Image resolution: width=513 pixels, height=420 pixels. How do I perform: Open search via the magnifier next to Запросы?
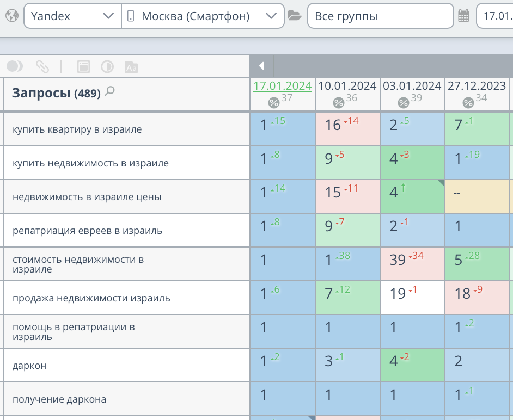point(110,91)
